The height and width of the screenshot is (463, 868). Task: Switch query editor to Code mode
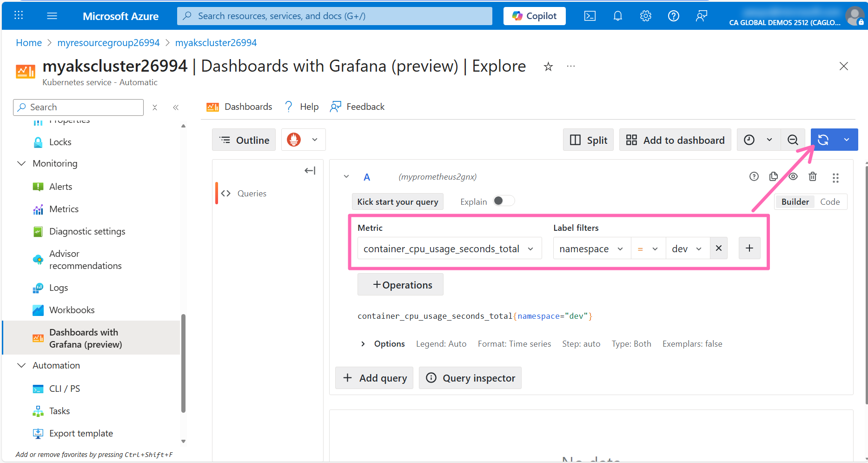click(829, 201)
